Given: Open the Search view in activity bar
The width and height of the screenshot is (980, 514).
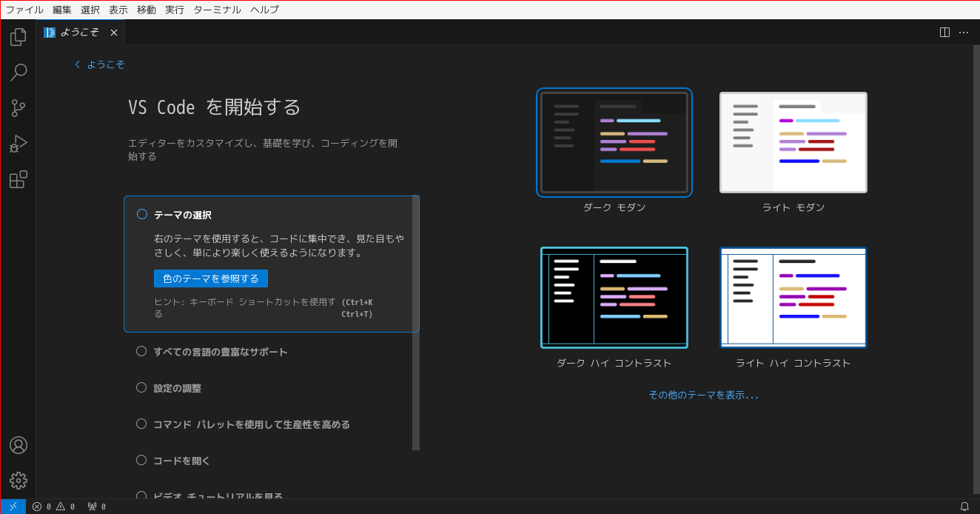Looking at the screenshot, I should pos(19,73).
